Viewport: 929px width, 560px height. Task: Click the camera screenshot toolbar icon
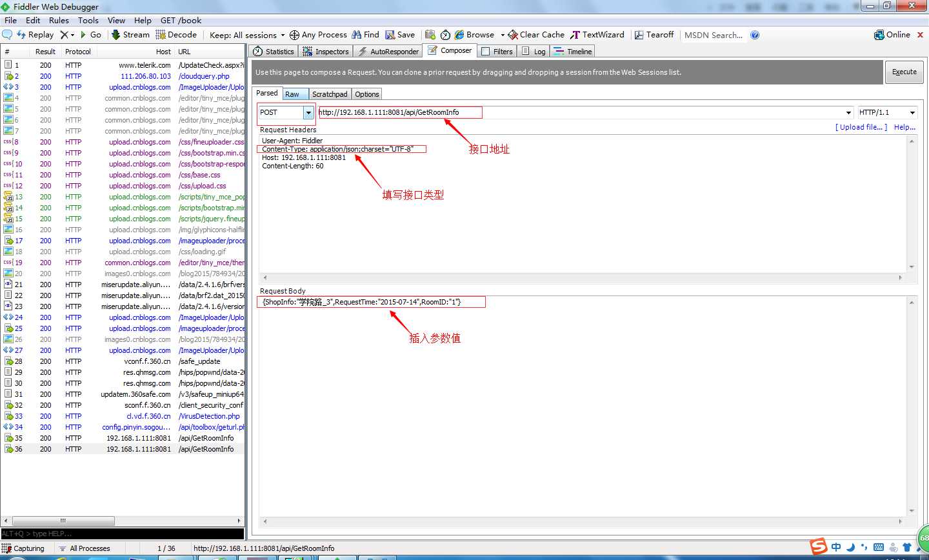coord(430,35)
